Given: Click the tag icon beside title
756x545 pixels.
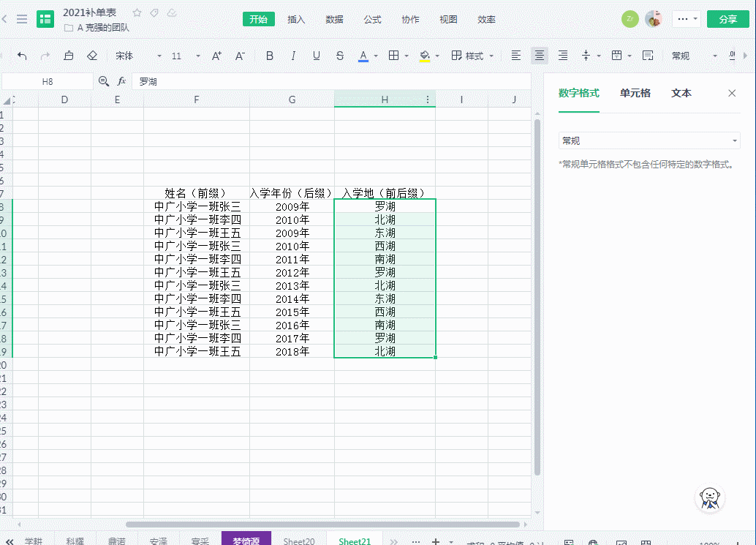Looking at the screenshot, I should 154,13.
